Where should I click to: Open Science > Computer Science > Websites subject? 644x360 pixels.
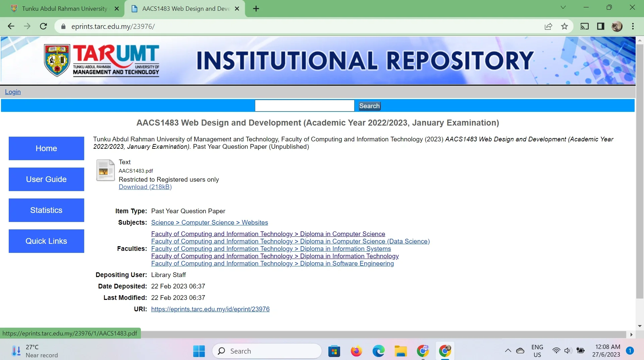pyautogui.click(x=209, y=223)
